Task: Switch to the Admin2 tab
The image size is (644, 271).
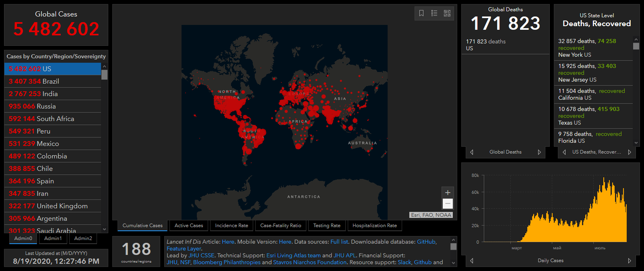Action: pyautogui.click(x=83, y=238)
